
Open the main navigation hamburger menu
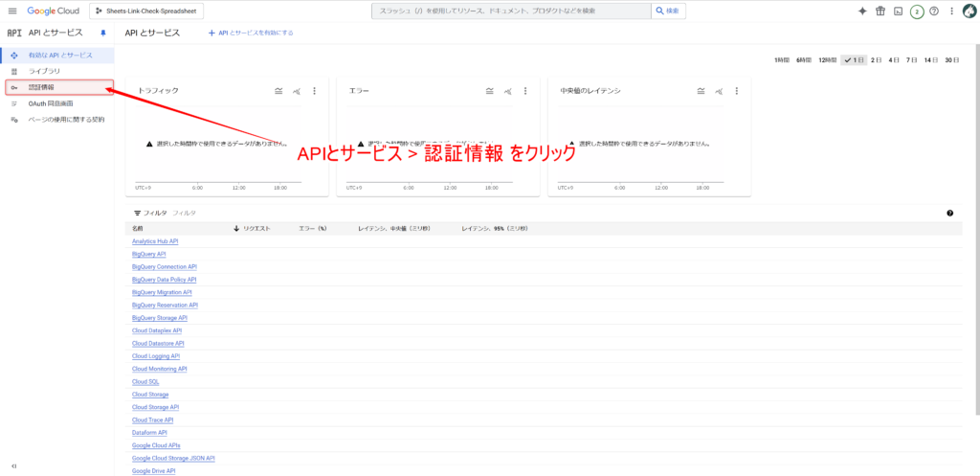click(x=12, y=11)
